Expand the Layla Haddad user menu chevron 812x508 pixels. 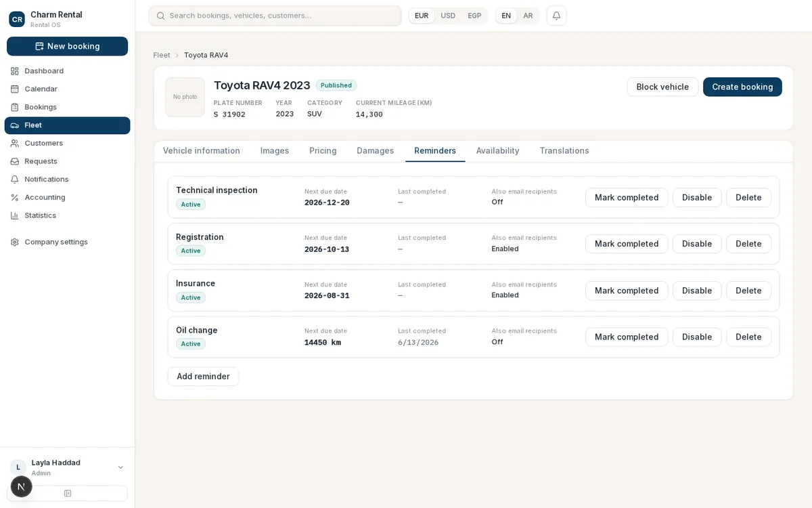120,467
